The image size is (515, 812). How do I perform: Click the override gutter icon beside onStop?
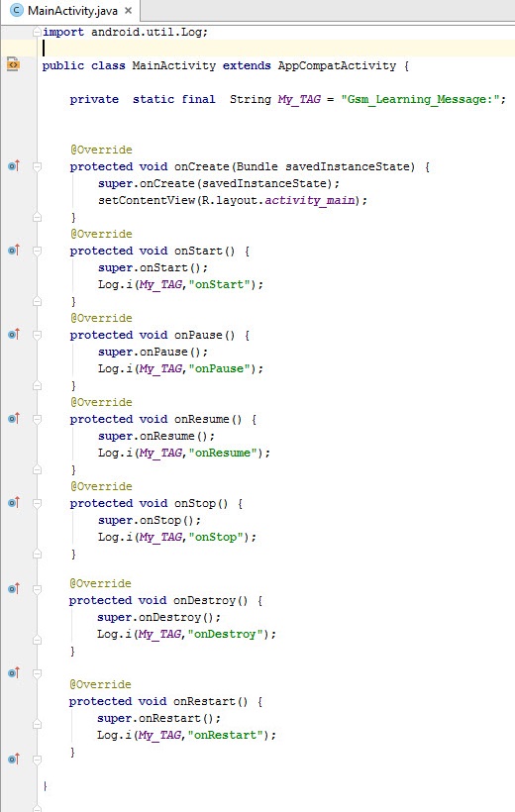14,502
